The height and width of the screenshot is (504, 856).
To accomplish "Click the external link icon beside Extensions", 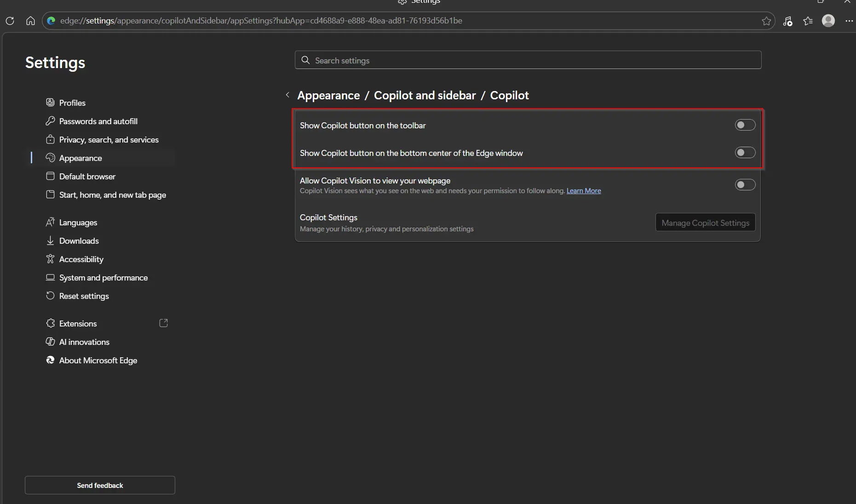I will pyautogui.click(x=163, y=323).
